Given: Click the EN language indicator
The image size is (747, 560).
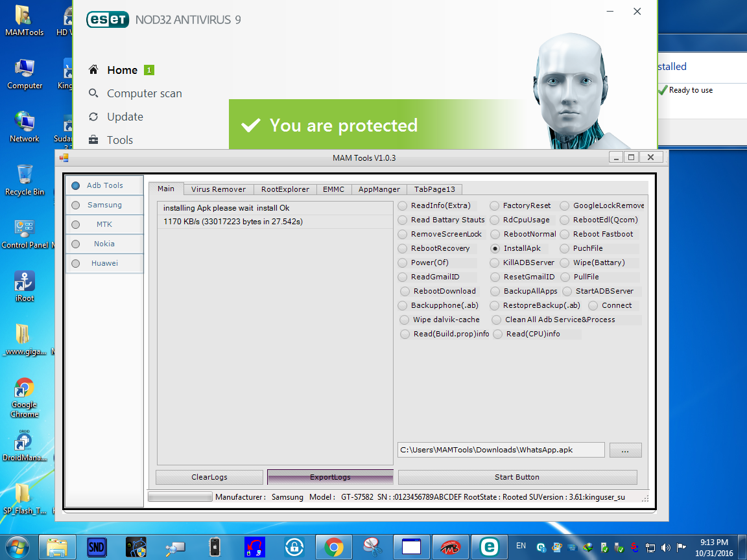Looking at the screenshot, I should tap(521, 546).
